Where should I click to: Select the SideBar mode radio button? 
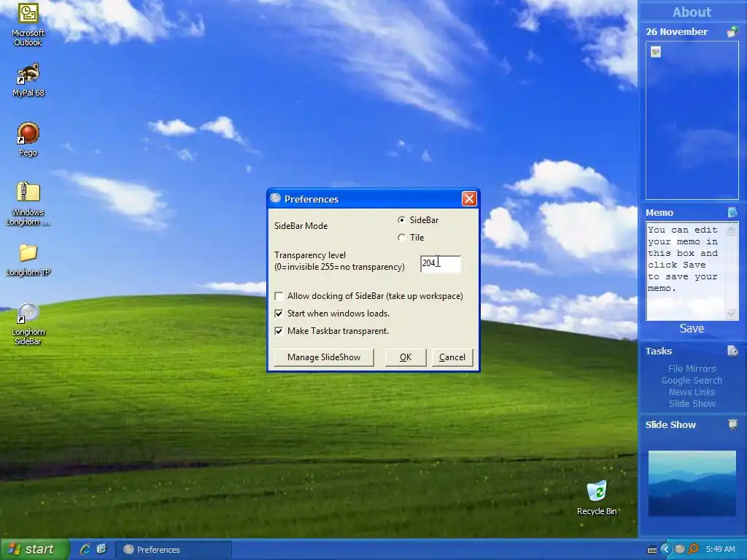[402, 220]
